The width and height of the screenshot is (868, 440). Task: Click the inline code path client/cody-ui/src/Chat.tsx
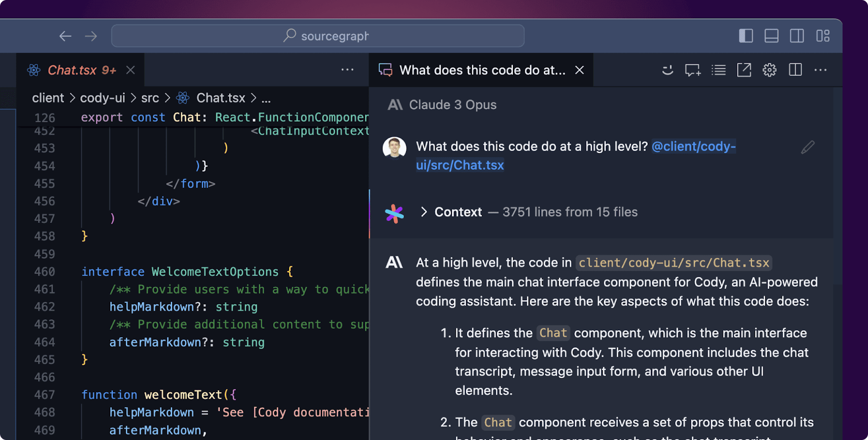click(x=674, y=263)
